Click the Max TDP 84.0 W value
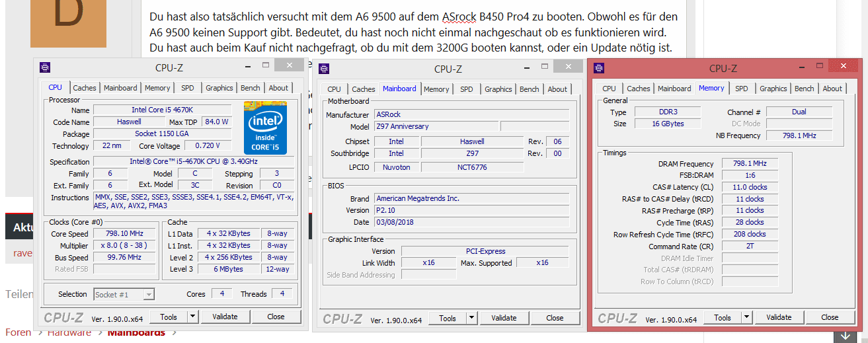The width and height of the screenshot is (868, 343). pyautogui.click(x=216, y=122)
